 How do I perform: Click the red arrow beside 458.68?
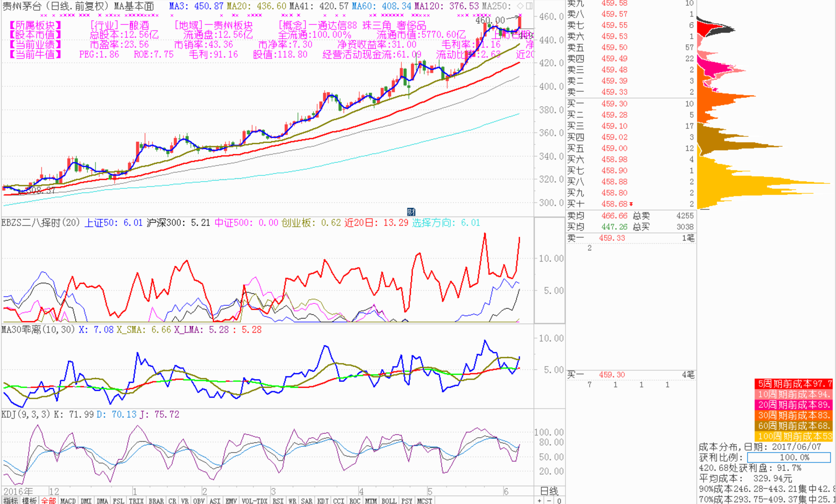coord(631,204)
